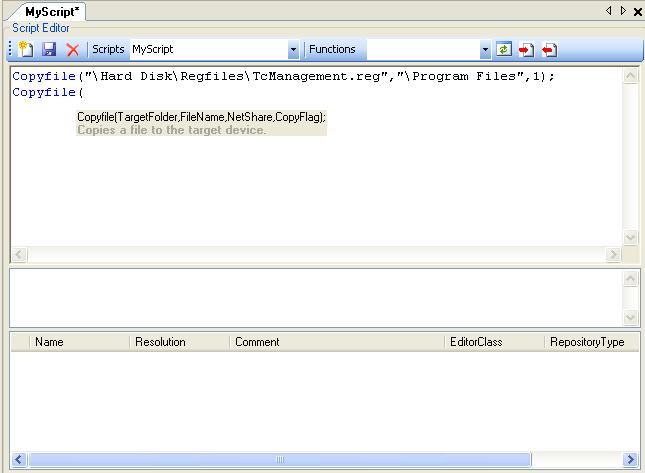Screen dimensions: 645x473
Task: Switch to the MyScript* tab
Action: [51, 12]
